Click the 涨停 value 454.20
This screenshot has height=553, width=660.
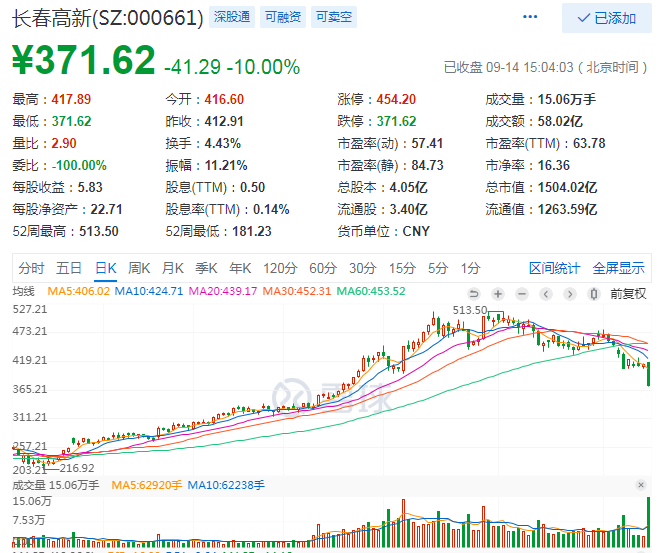(396, 99)
